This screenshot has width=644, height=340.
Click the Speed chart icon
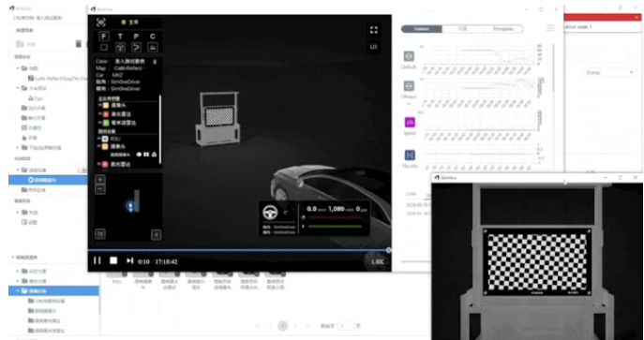[x=410, y=122]
